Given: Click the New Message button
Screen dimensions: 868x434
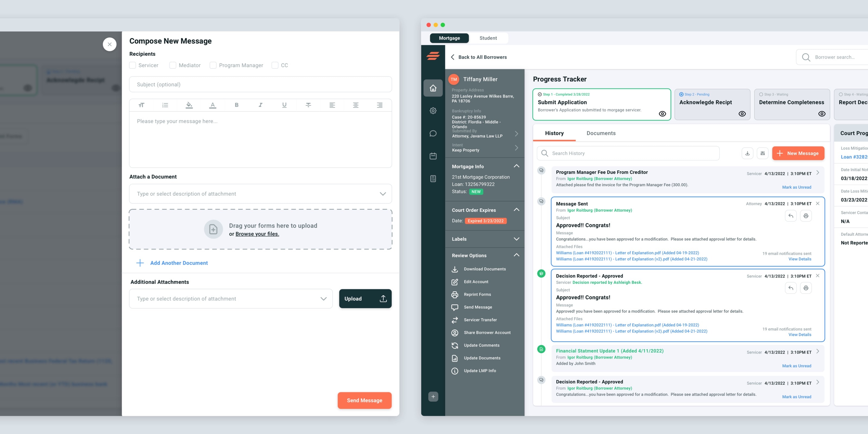Looking at the screenshot, I should pos(798,153).
